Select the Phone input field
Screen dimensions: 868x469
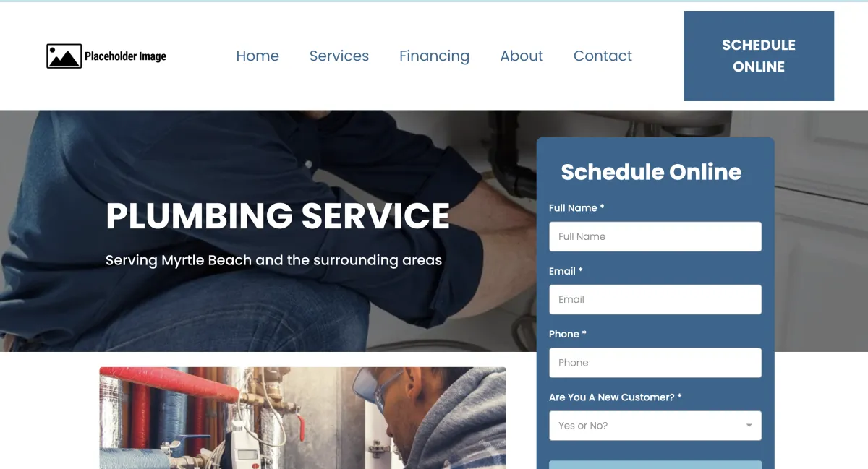pos(655,363)
